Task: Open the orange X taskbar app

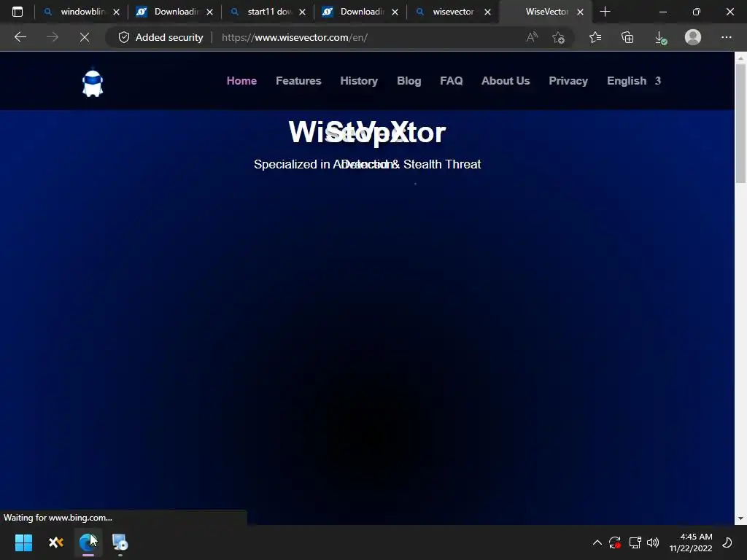Action: tap(55, 542)
